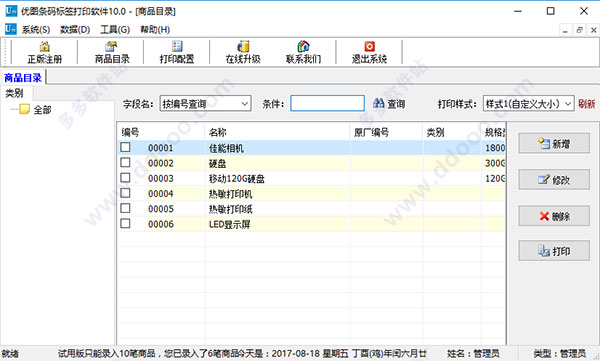Click the 名称 column header
The width and height of the screenshot is (600, 361).
277,132
